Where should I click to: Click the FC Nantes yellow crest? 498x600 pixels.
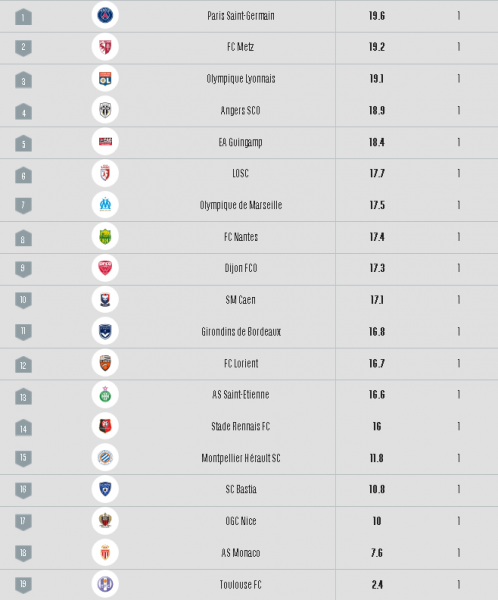tap(105, 236)
